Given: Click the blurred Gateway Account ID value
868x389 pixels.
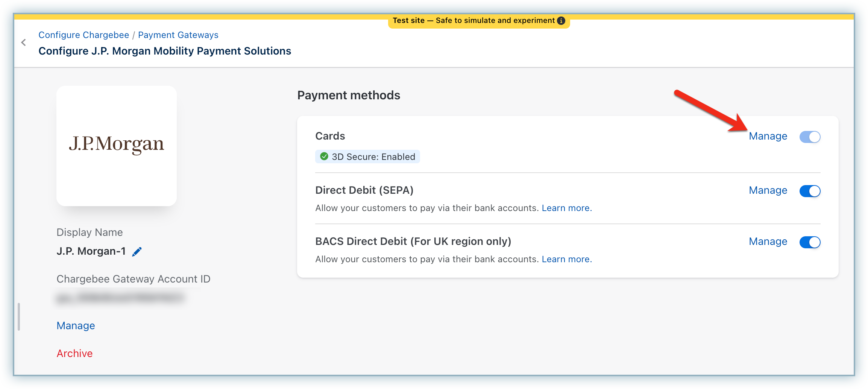Looking at the screenshot, I should tap(120, 298).
